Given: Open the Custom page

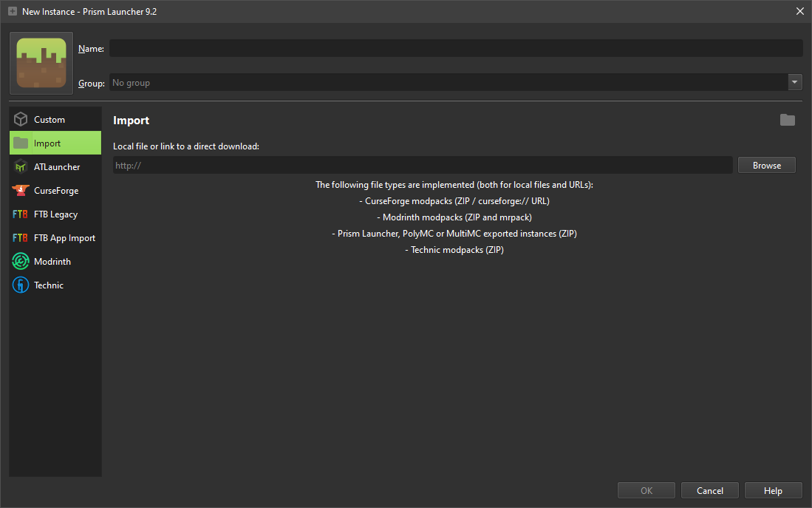Looking at the screenshot, I should pyautogui.click(x=55, y=119).
